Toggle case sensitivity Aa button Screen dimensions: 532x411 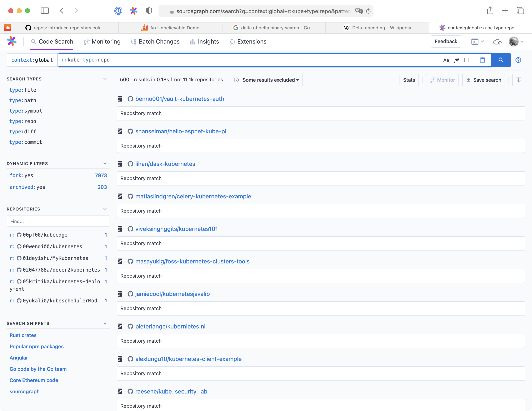coord(446,60)
